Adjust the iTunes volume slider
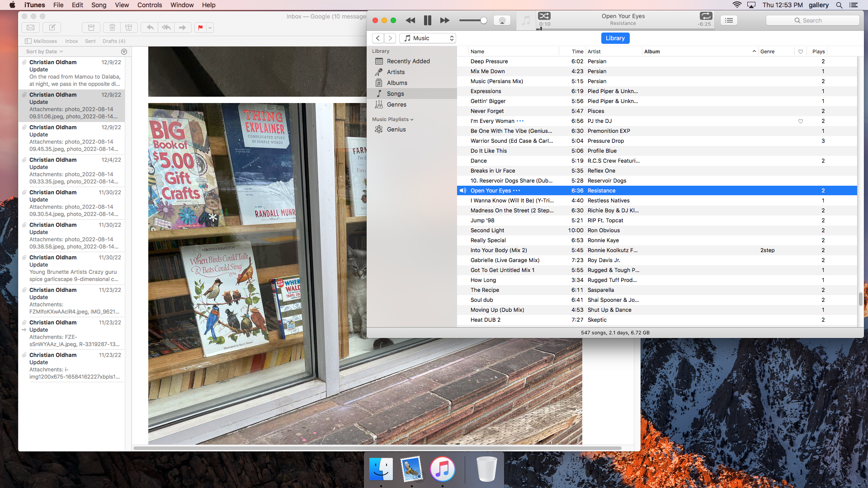This screenshot has height=488, width=868. pos(472,20)
